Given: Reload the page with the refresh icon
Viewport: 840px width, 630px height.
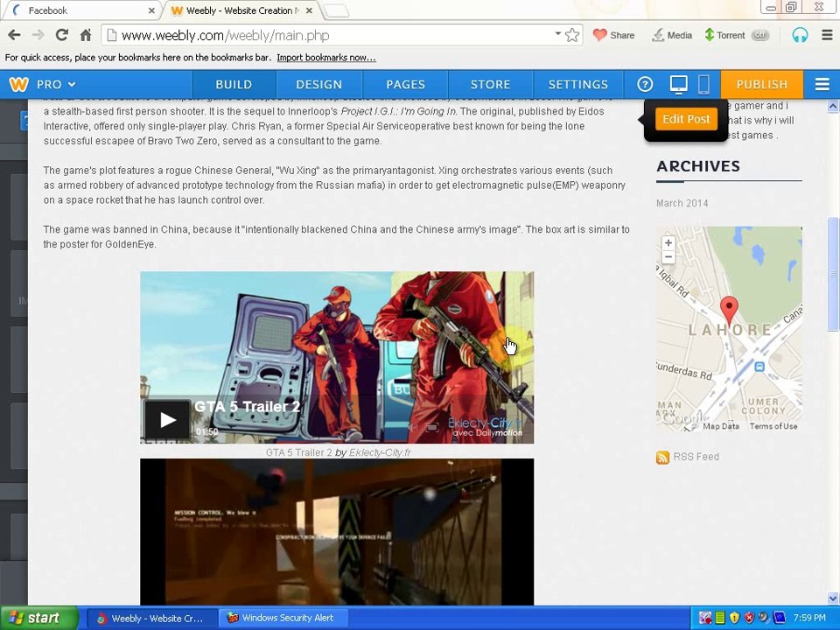Looking at the screenshot, I should coord(62,35).
